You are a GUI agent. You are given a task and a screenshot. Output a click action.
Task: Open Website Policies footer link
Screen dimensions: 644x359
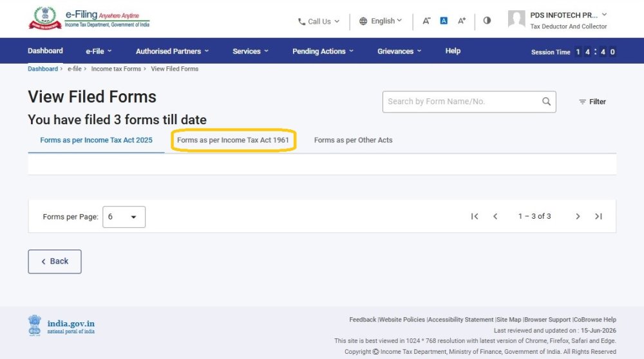[x=402, y=320]
